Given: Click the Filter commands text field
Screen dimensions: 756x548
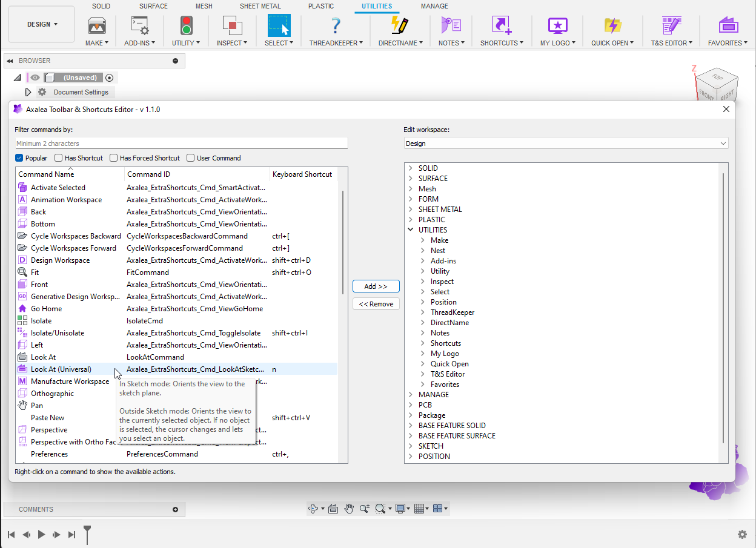Looking at the screenshot, I should pyautogui.click(x=182, y=144).
